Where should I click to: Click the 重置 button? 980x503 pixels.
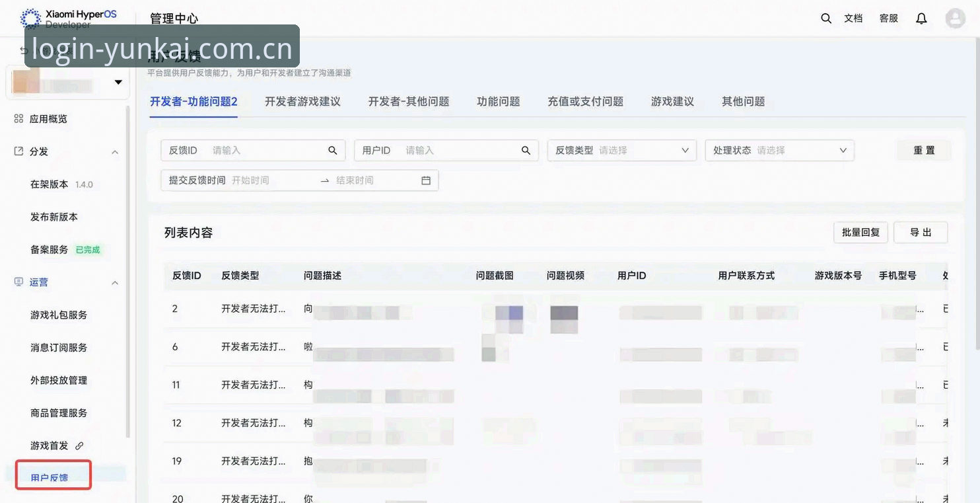[924, 151]
